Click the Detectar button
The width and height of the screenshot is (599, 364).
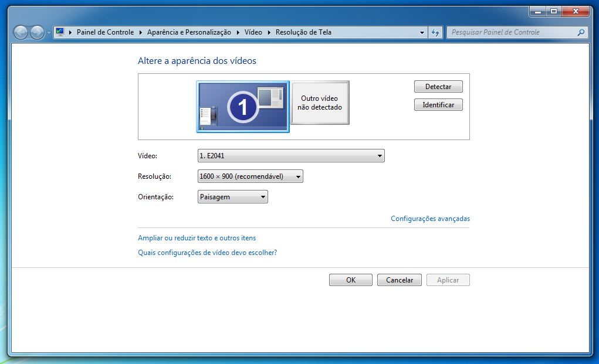coord(438,87)
